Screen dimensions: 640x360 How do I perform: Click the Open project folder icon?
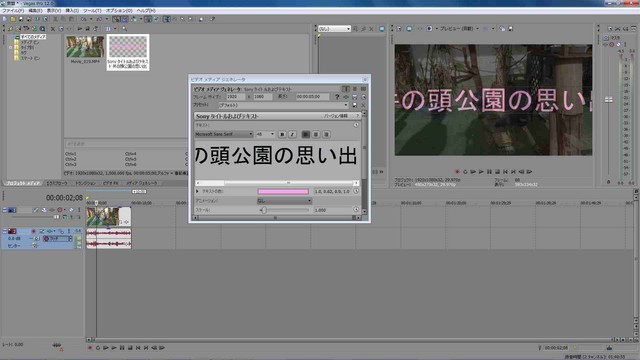click(13, 19)
